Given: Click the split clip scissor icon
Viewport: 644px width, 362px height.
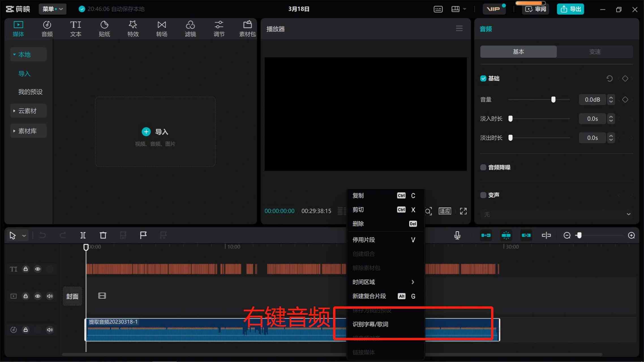Looking at the screenshot, I should 83,235.
